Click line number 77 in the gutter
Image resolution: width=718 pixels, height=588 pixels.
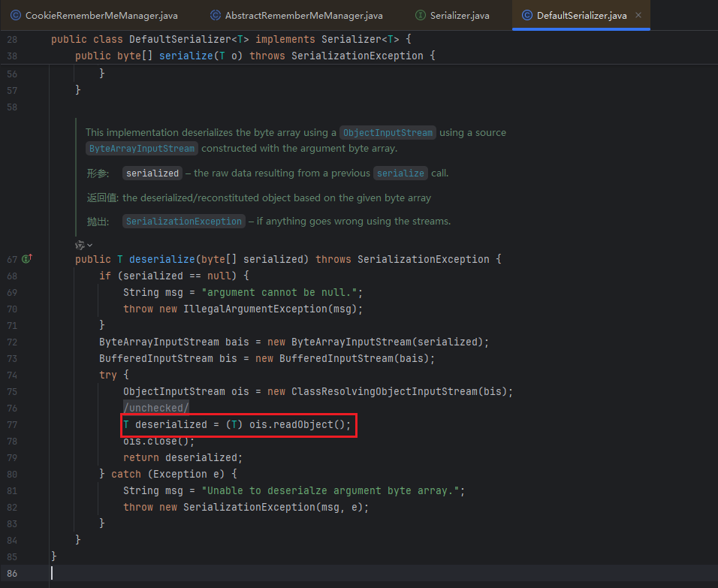tap(11, 424)
